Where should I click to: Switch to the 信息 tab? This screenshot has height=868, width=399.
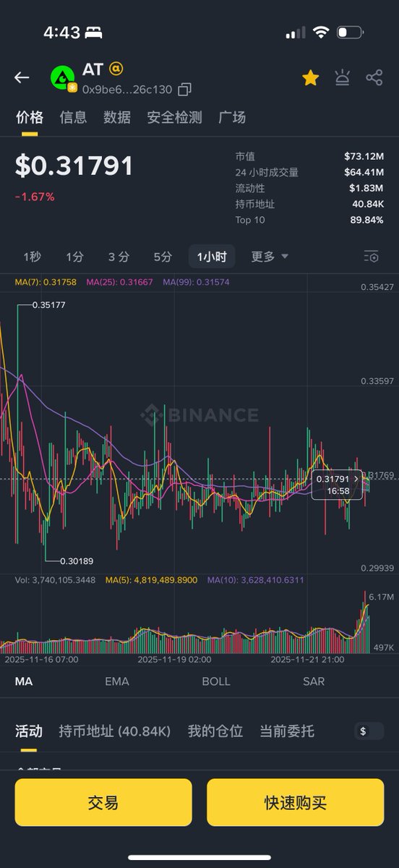pos(73,117)
